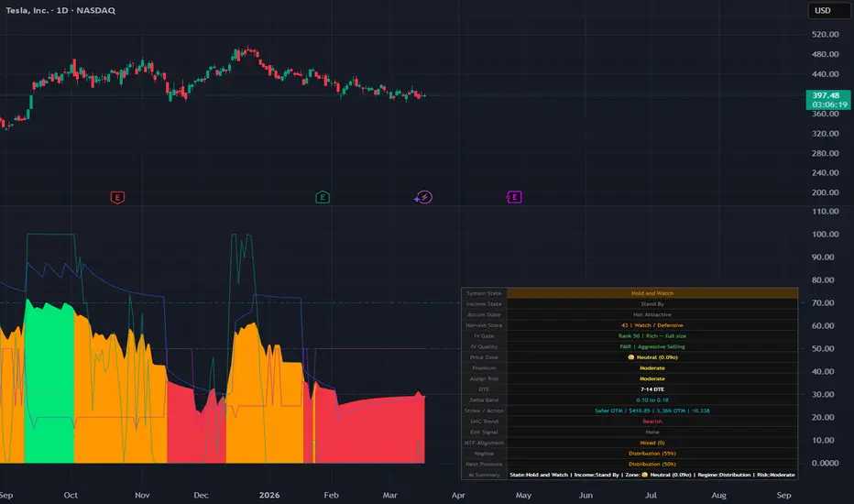Click the Tesla, Inc. symbol title
This screenshot has width=854, height=504.
click(60, 10)
